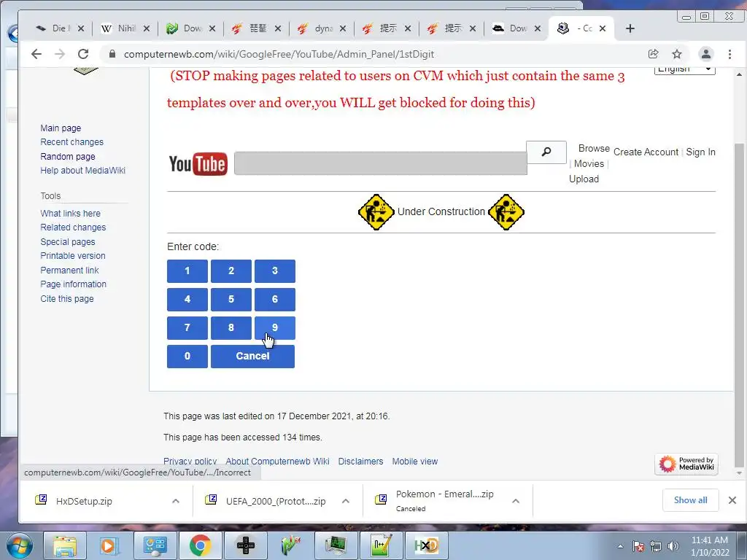Screen dimensions: 747x560
Task: Click the taskbar clock and date
Action: (x=710, y=546)
